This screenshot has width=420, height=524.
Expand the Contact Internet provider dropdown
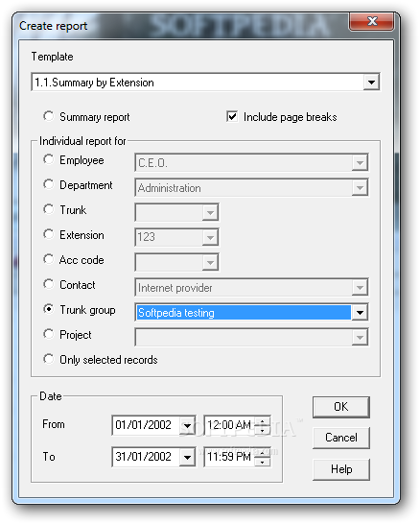(x=360, y=287)
